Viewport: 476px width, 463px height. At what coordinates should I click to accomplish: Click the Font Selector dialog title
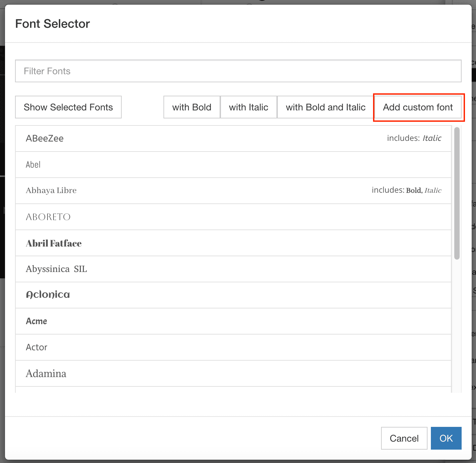pyautogui.click(x=53, y=24)
